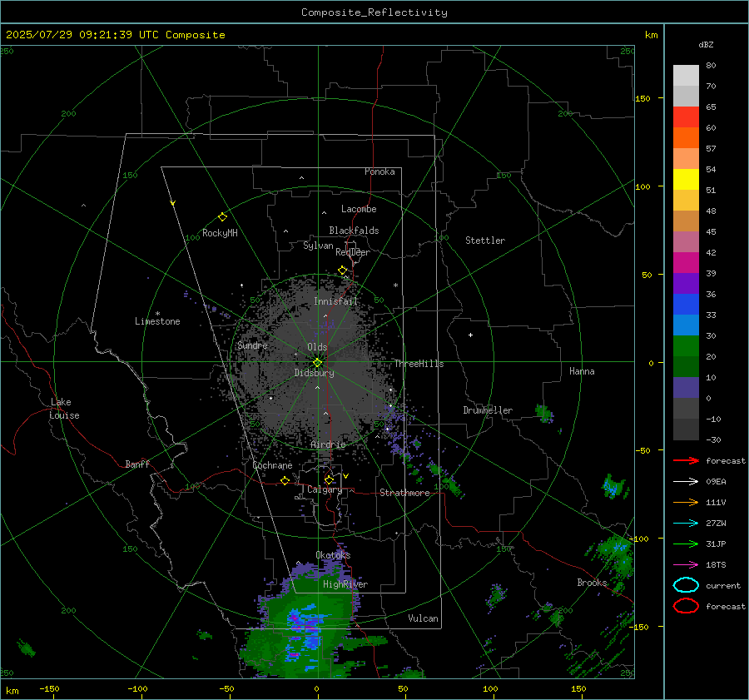
Task: Click the Lake Louise label
Action: pyautogui.click(x=64, y=409)
